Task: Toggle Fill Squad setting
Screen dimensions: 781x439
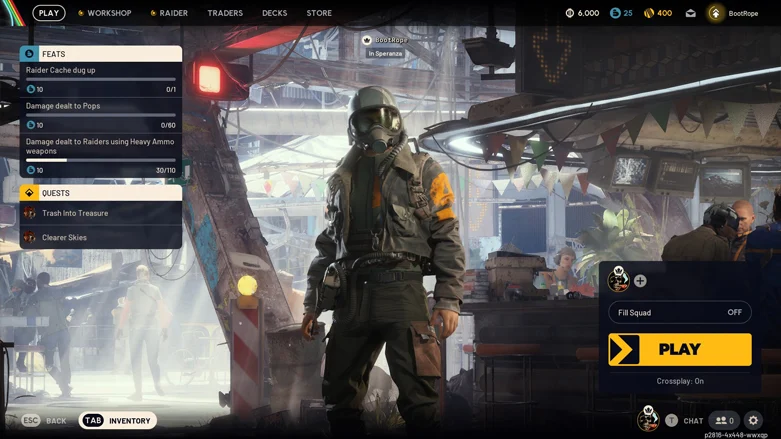Action: point(679,313)
